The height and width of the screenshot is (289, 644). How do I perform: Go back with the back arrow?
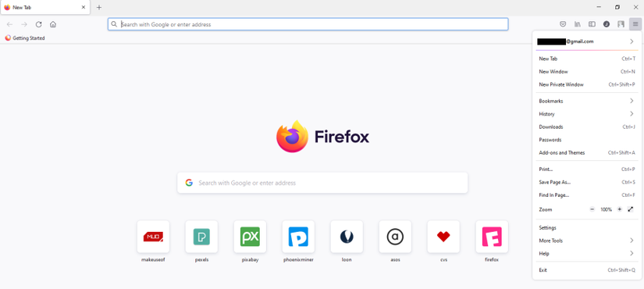[9, 24]
